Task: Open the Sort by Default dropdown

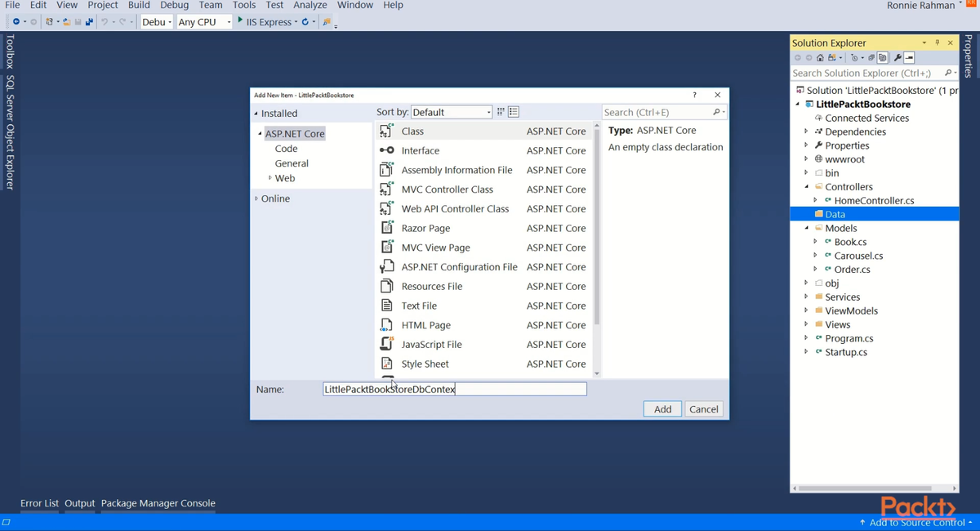Action: (452, 112)
